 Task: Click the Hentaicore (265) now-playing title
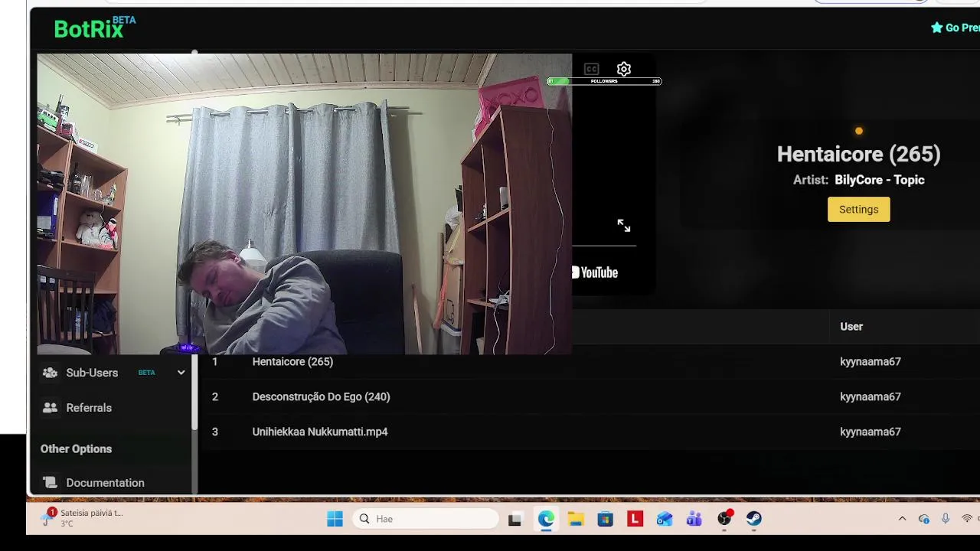(858, 154)
